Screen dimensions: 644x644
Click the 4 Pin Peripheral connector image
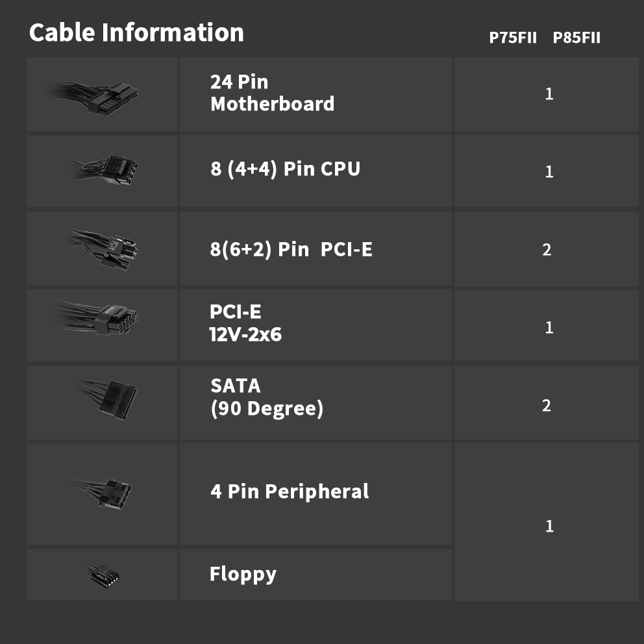point(107,491)
